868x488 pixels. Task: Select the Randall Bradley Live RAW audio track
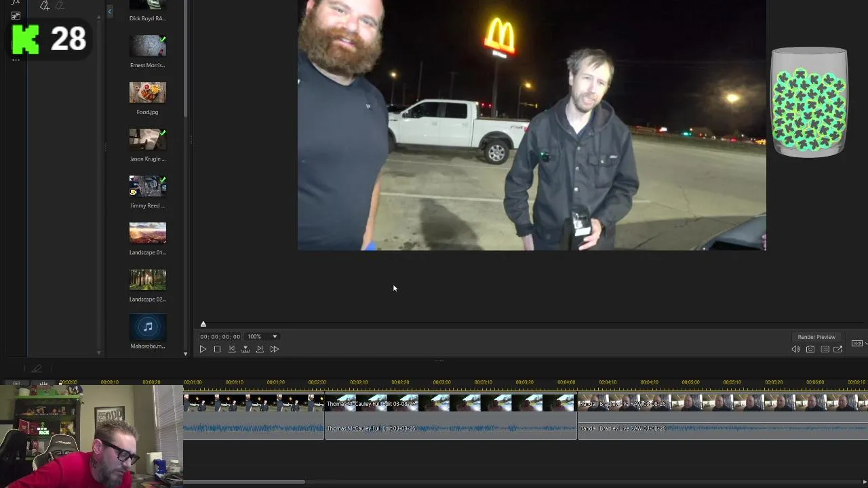click(x=723, y=428)
